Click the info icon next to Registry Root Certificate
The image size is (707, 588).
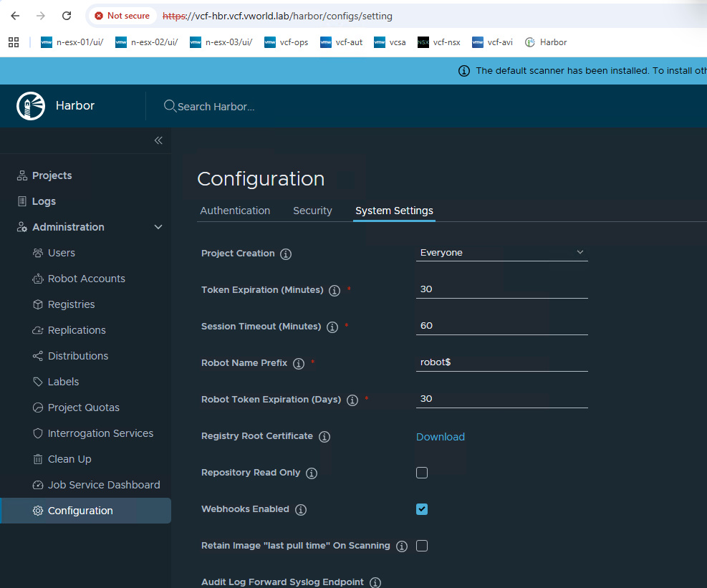[x=324, y=437]
